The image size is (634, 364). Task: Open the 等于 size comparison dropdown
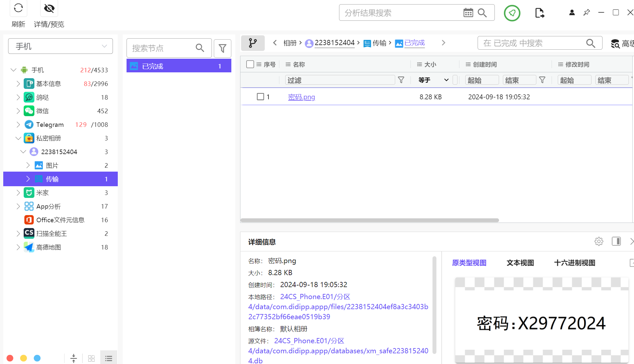click(433, 80)
